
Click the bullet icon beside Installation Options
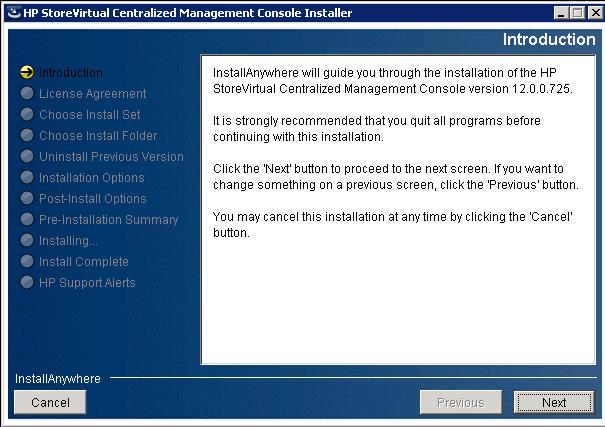click(x=27, y=177)
